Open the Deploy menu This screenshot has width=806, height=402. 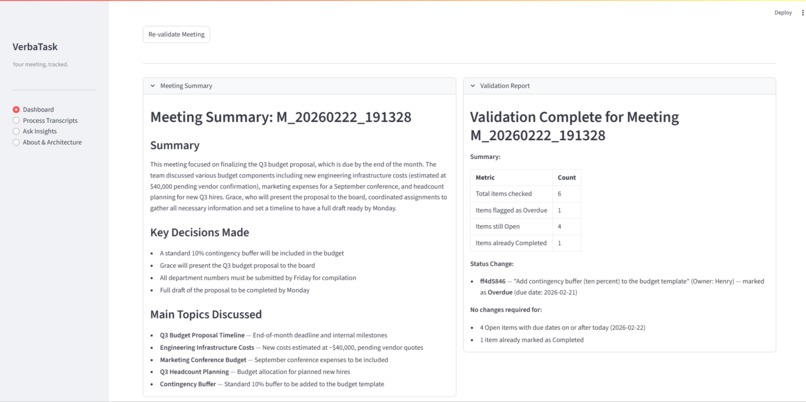click(783, 13)
